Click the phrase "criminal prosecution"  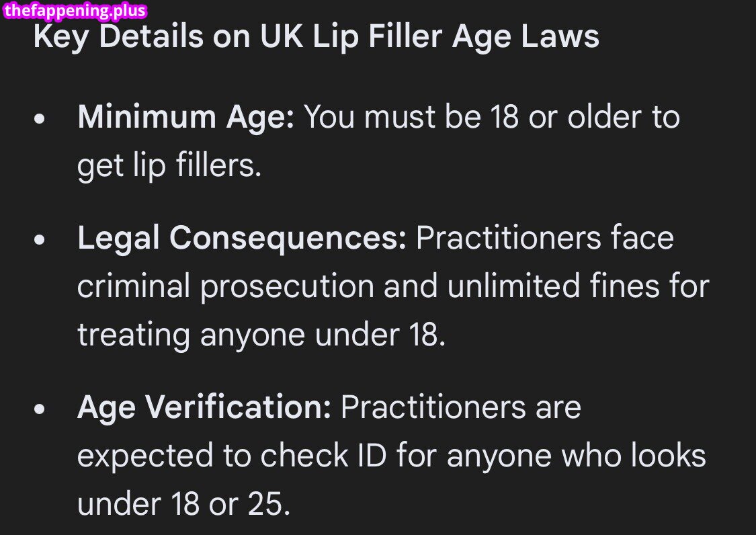tap(225, 287)
